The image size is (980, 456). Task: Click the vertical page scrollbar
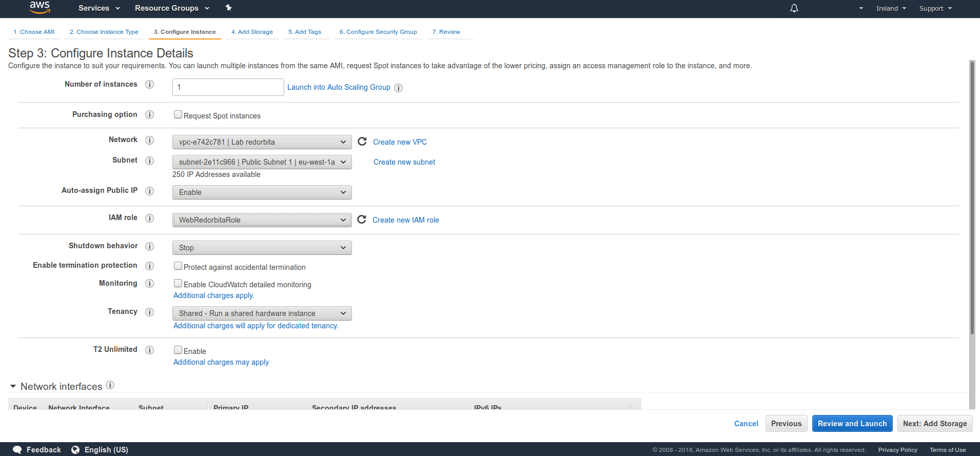coord(972,205)
